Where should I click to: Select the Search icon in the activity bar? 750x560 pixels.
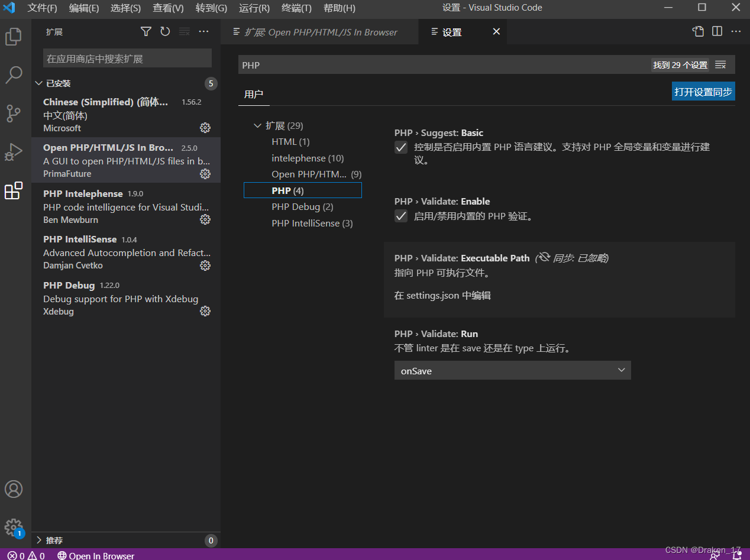coord(14,75)
